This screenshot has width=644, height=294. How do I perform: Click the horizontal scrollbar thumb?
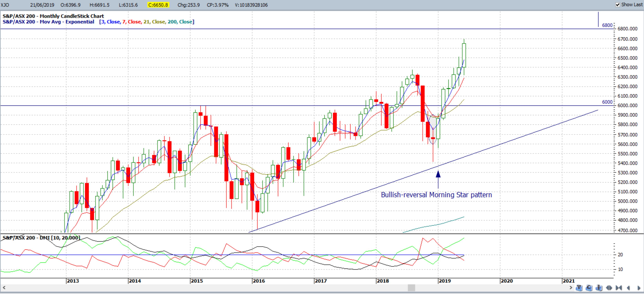coord(412,288)
